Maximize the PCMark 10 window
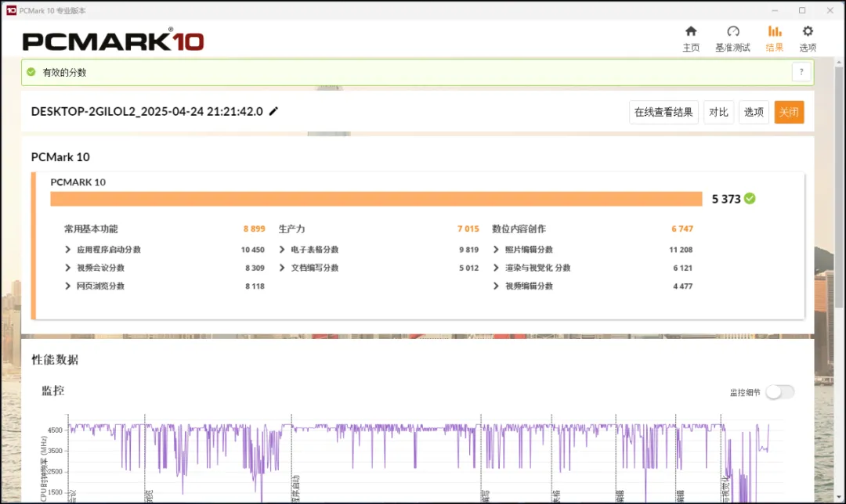 [x=802, y=10]
